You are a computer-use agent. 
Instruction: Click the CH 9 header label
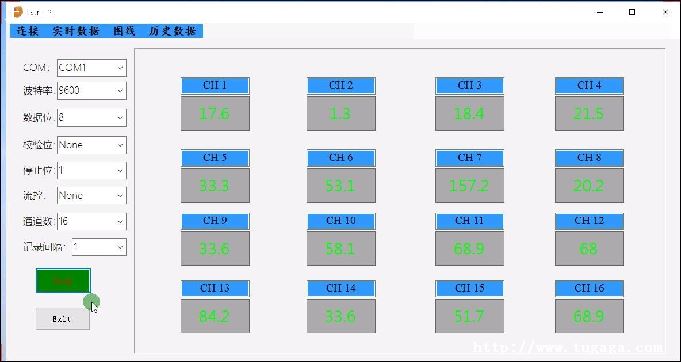(x=215, y=221)
